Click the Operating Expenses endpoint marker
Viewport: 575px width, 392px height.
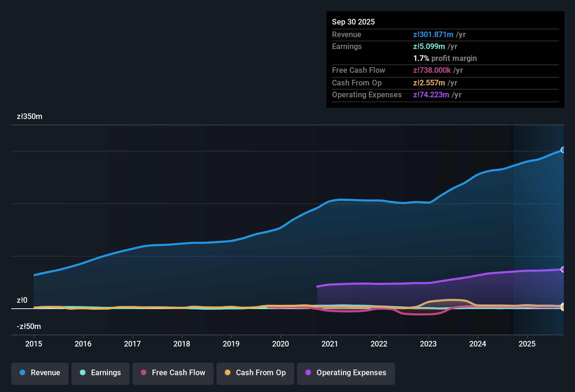(563, 269)
